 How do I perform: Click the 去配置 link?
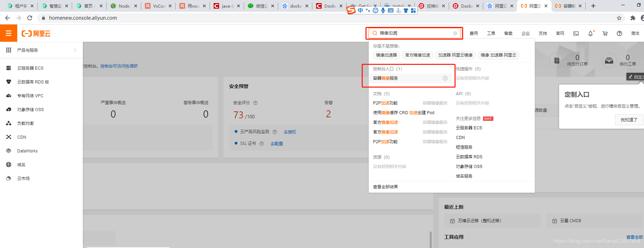(277, 144)
